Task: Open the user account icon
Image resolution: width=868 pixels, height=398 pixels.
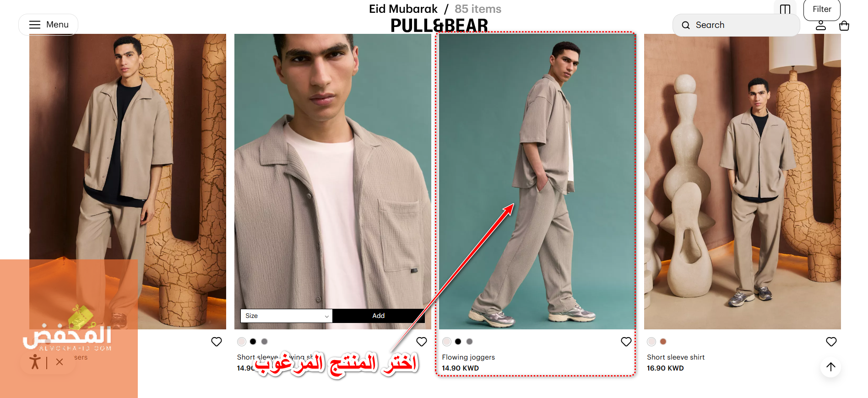Action: point(821,26)
